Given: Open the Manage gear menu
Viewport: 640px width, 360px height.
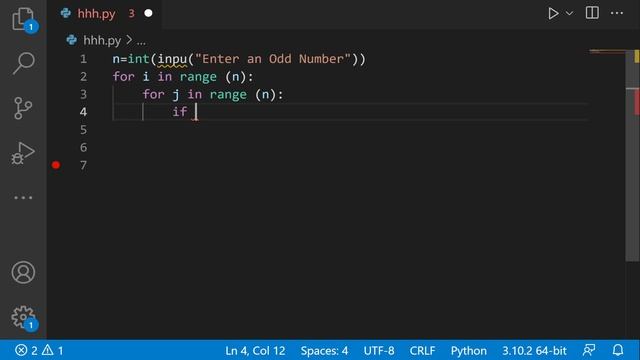Looking at the screenshot, I should point(23,317).
